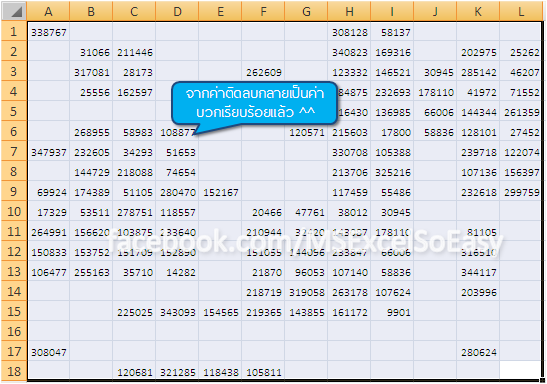Click cell containing 262609
Screen dimensions: 547x384
pos(263,72)
